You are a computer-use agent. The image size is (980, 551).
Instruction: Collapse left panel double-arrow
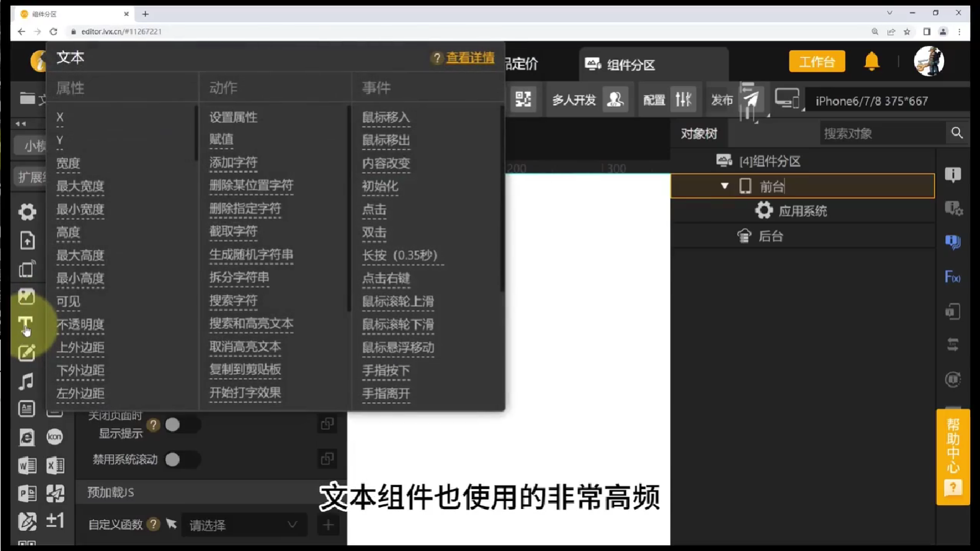tap(21, 124)
